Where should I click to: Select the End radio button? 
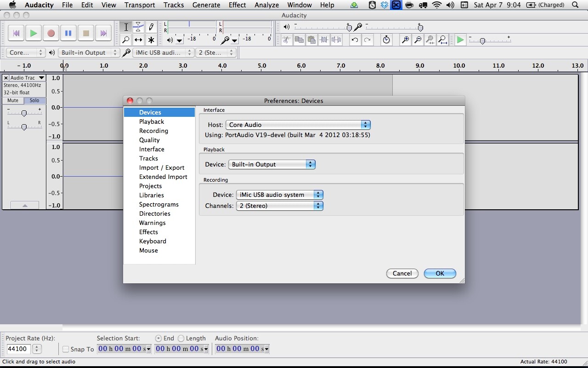158,338
